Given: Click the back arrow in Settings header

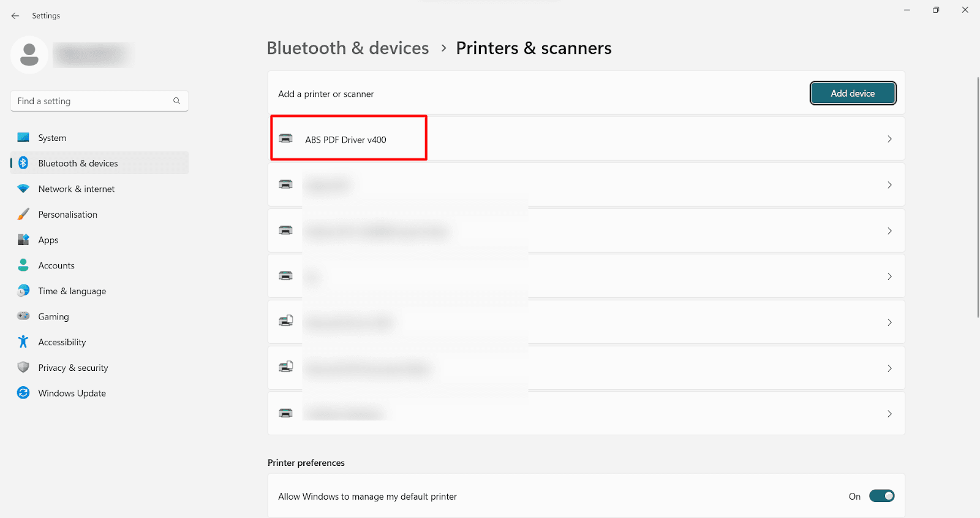Looking at the screenshot, I should pos(15,16).
